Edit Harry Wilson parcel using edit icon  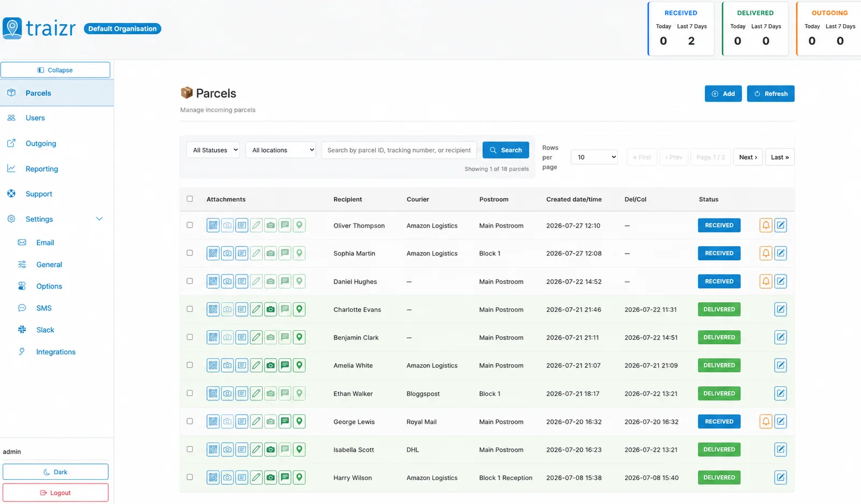click(781, 477)
